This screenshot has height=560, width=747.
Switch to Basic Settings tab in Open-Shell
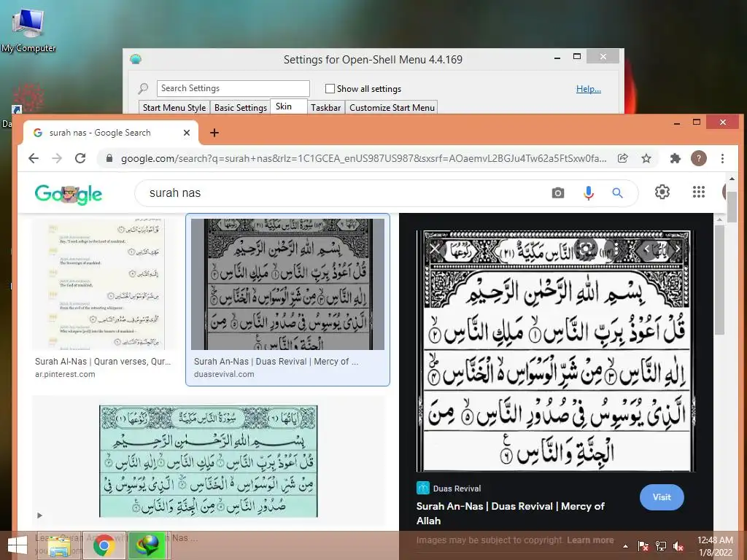click(241, 108)
